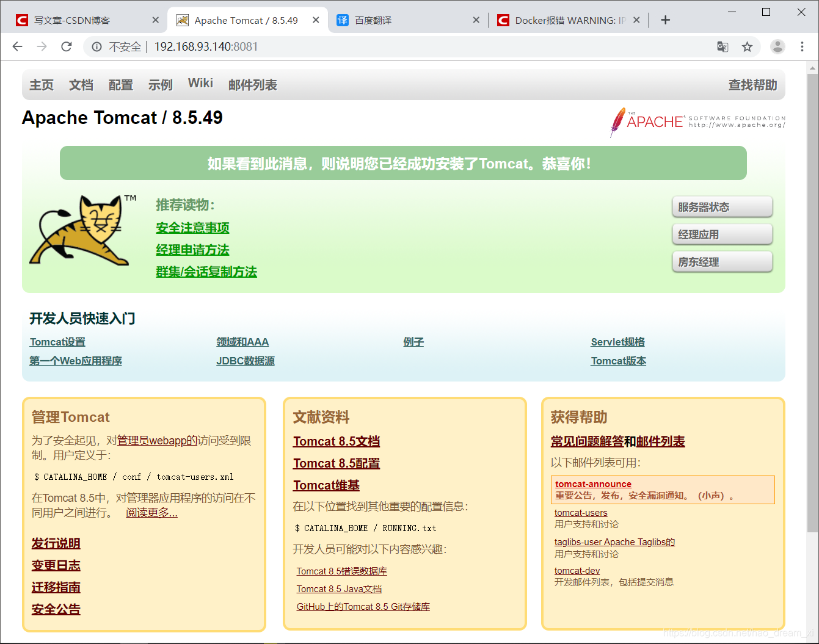The height and width of the screenshot is (644, 819).
Task: Open the translate page icon in the address bar
Action: (x=723, y=47)
